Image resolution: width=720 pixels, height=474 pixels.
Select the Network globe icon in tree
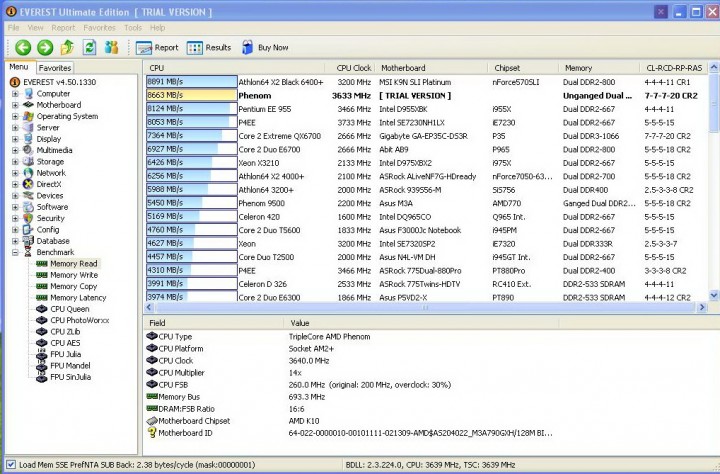click(x=28, y=173)
